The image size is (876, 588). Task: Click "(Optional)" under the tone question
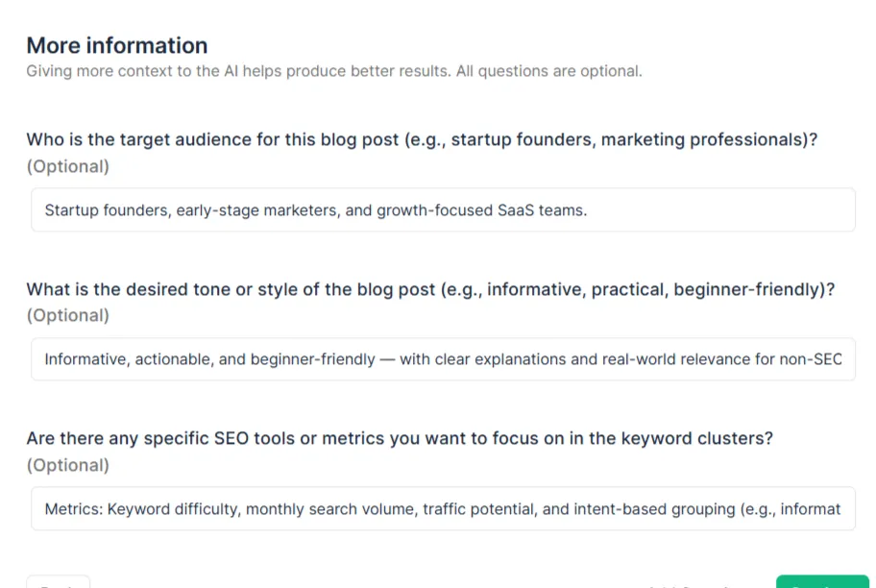(x=67, y=315)
